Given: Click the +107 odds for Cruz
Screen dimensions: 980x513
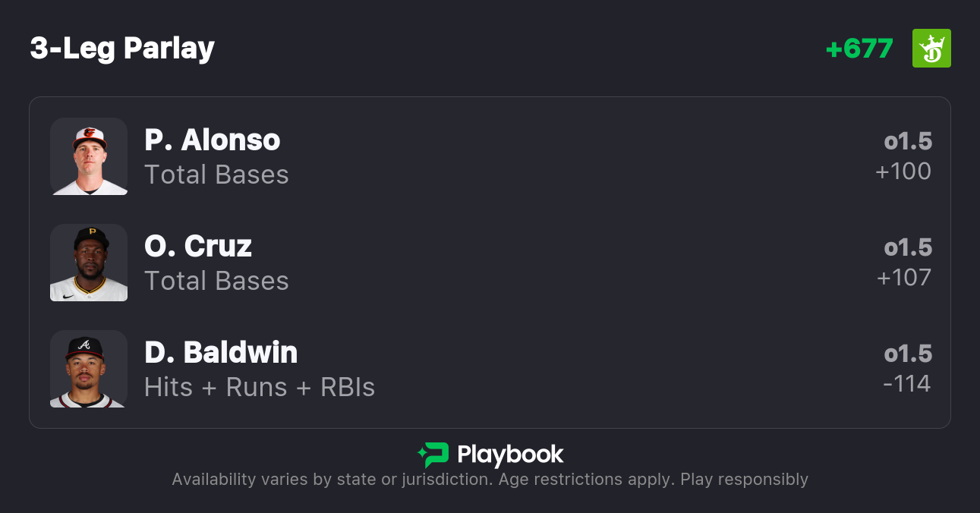Looking at the screenshot, I should [903, 278].
